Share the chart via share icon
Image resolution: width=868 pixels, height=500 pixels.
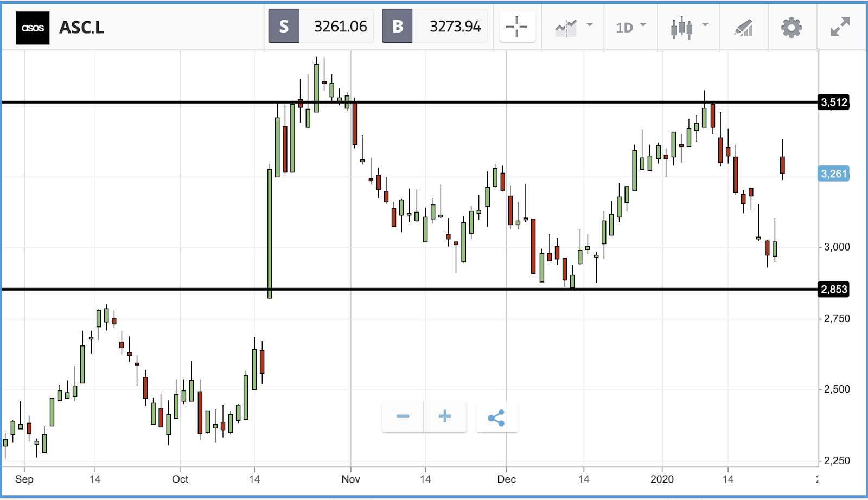[x=497, y=418]
